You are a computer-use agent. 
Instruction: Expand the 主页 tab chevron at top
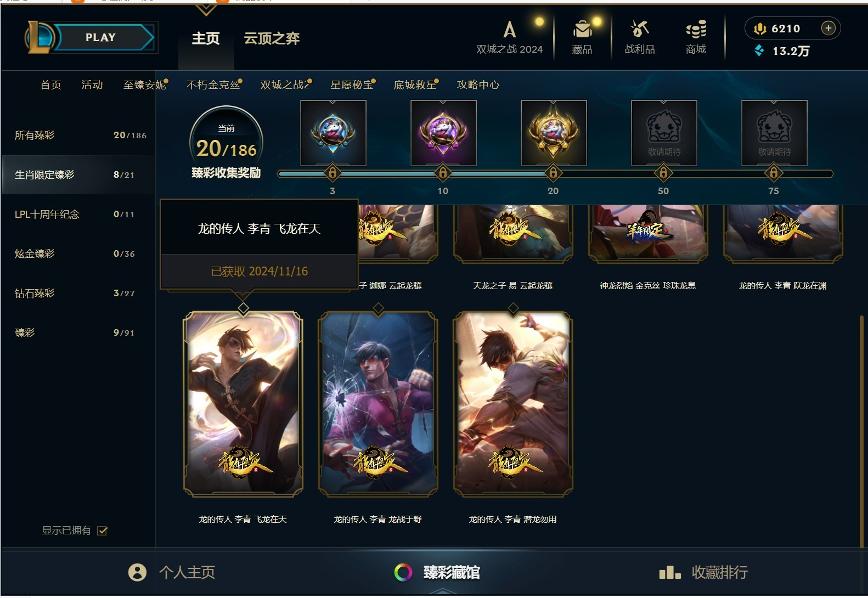206,9
